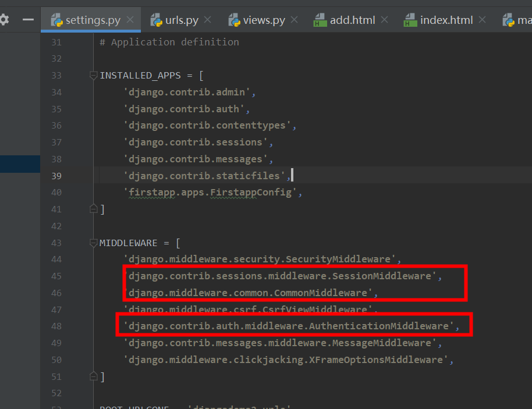
Task: Click the fold end marker at line 41
Action: pyautogui.click(x=94, y=209)
